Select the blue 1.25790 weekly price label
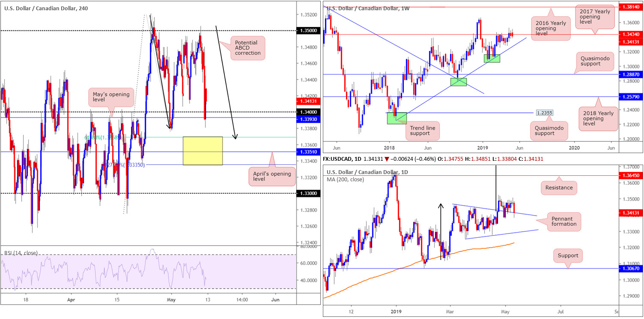Screen dimensions: 644x319 tap(631, 97)
